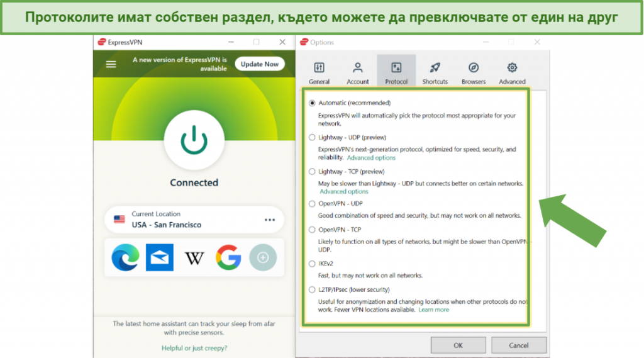This screenshot has width=644, height=358.
Task: Cancel the Options dialog
Action: 519,345
